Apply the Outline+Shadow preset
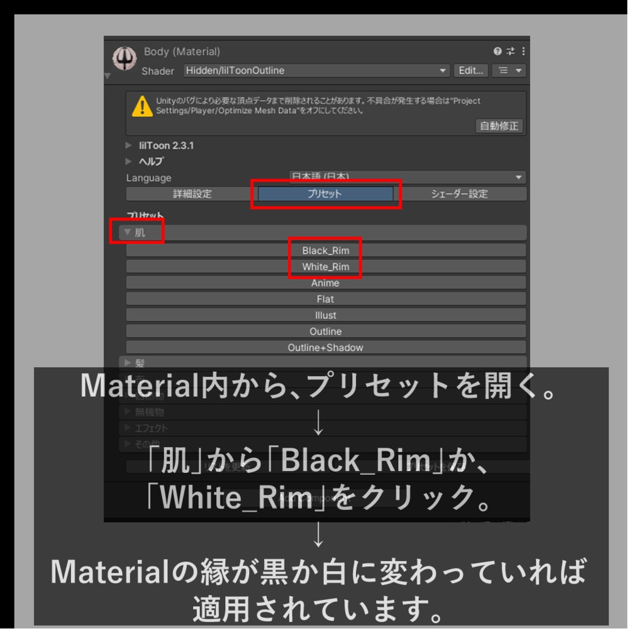Viewport: 644px width, 644px height. (326, 347)
